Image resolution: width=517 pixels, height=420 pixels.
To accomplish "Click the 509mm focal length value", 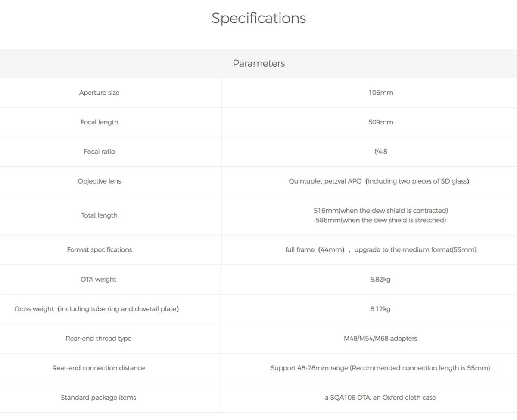I will pos(380,122).
